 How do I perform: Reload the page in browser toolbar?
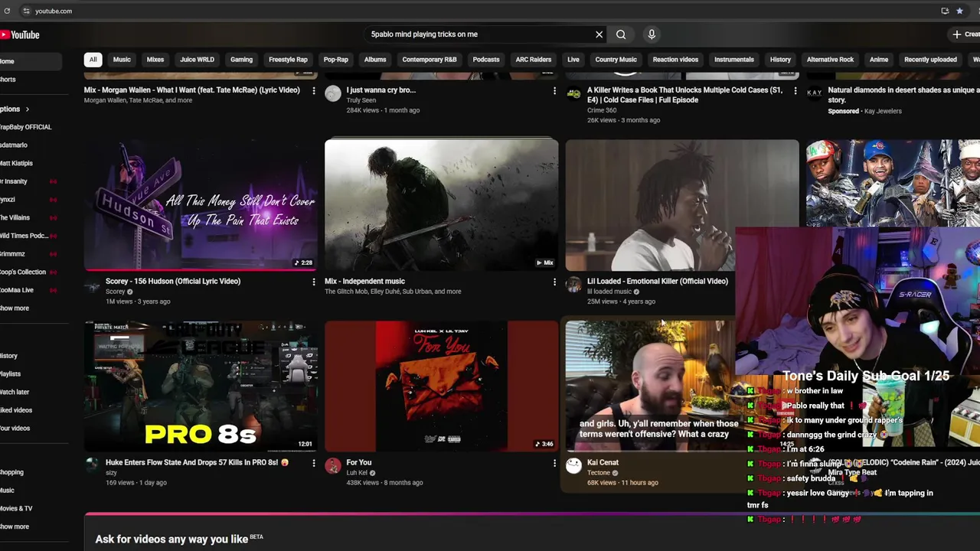point(7,11)
